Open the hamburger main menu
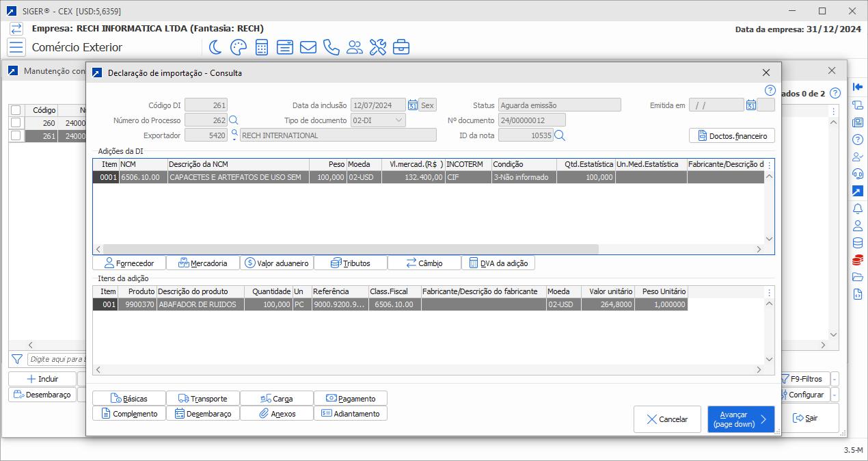 tap(16, 47)
